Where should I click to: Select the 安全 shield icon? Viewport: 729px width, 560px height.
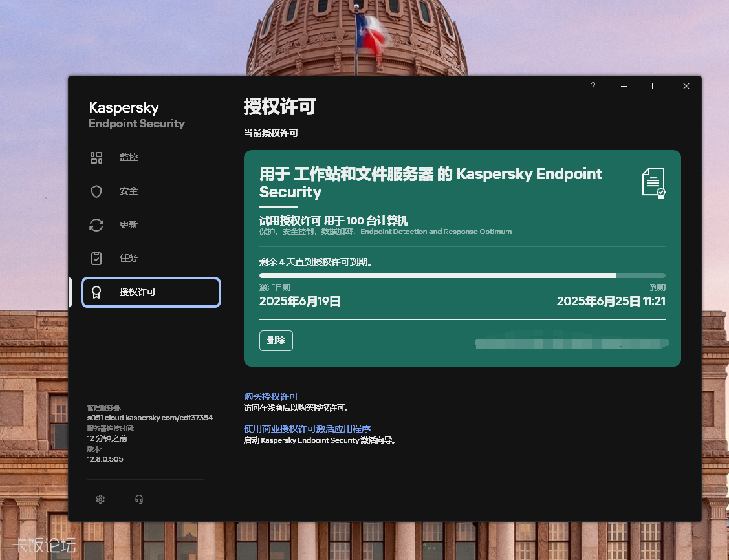click(96, 191)
